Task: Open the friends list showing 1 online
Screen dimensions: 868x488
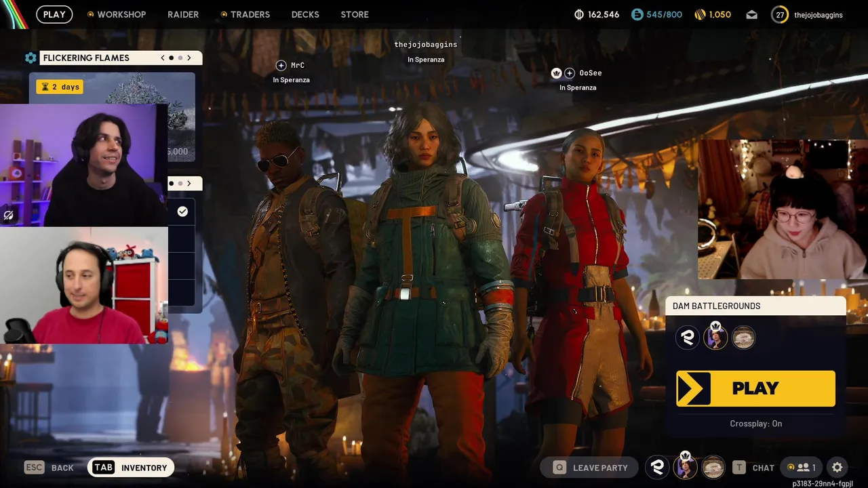Action: click(801, 467)
